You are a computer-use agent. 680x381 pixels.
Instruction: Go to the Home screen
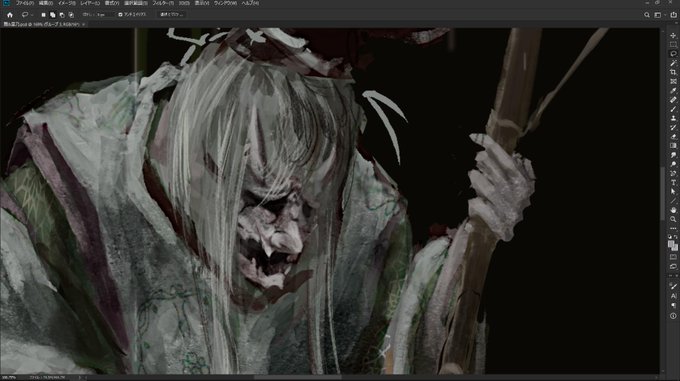(10, 15)
